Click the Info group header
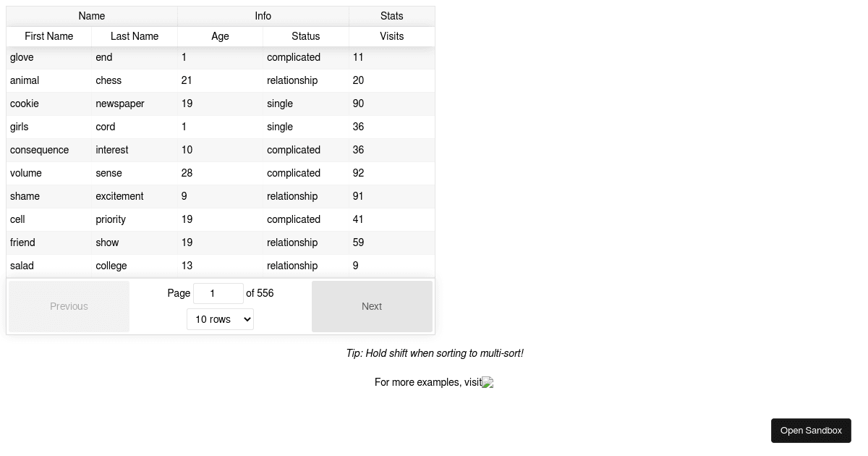Viewport: 868px width, 456px height. [263, 16]
